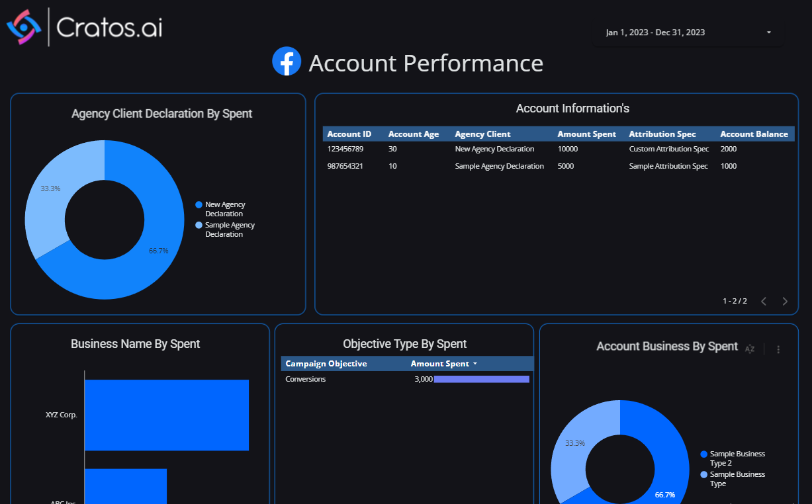Select the account balance value 2000
812x504 pixels.
[x=729, y=149]
